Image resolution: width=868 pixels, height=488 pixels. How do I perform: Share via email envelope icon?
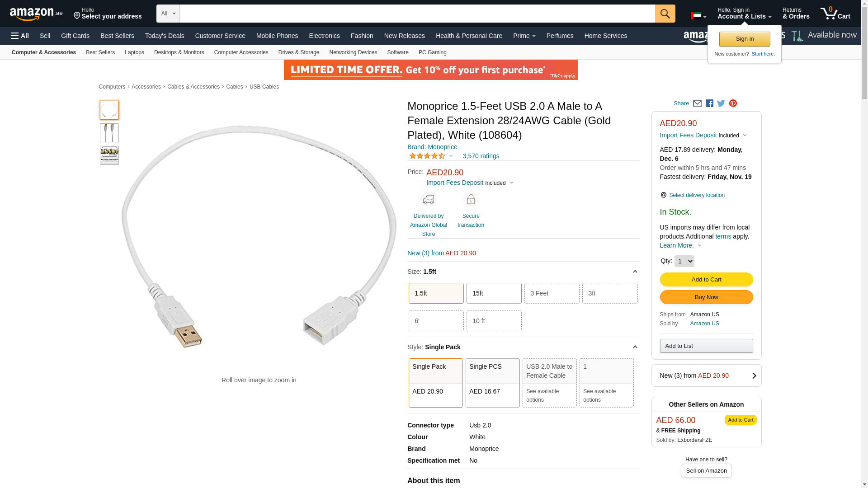coord(697,103)
